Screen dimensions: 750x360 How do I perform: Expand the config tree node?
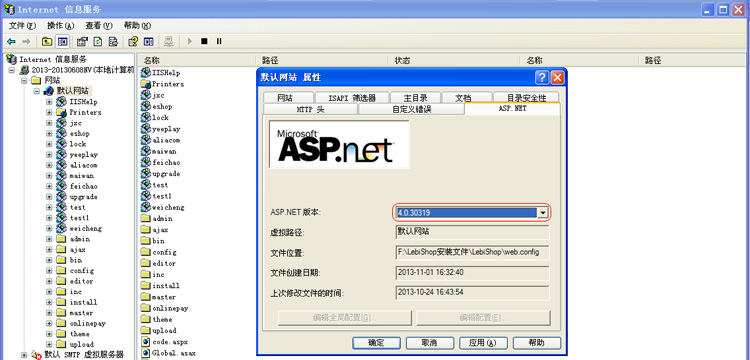click(49, 271)
